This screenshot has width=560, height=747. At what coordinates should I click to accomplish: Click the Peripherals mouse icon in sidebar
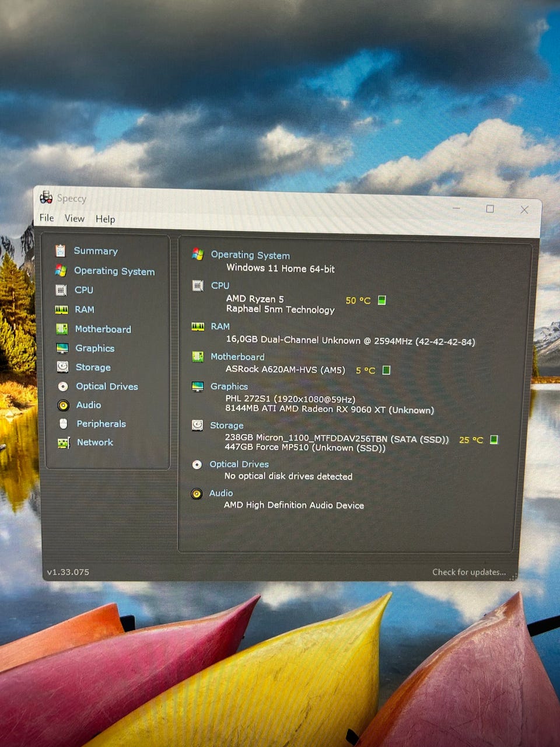click(64, 424)
